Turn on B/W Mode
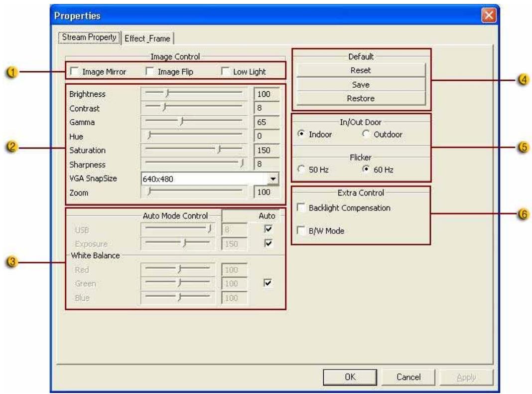 tap(300, 230)
